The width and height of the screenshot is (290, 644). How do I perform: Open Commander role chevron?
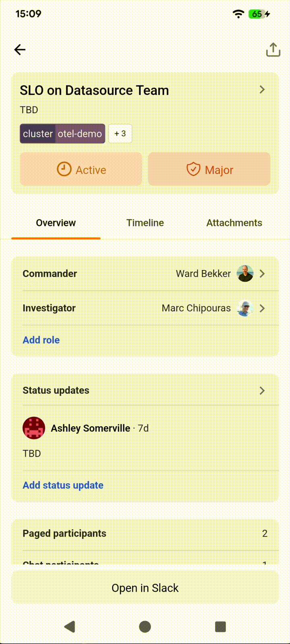(x=262, y=274)
